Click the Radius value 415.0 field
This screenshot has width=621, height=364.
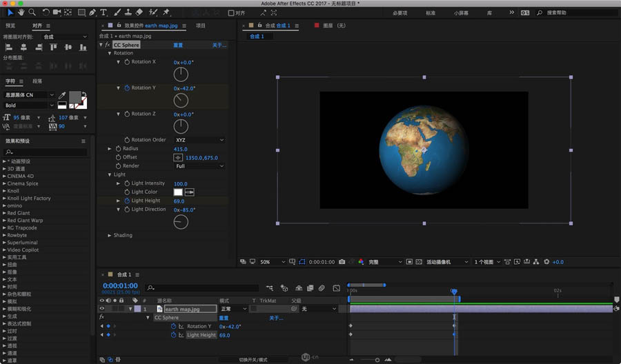pyautogui.click(x=181, y=149)
